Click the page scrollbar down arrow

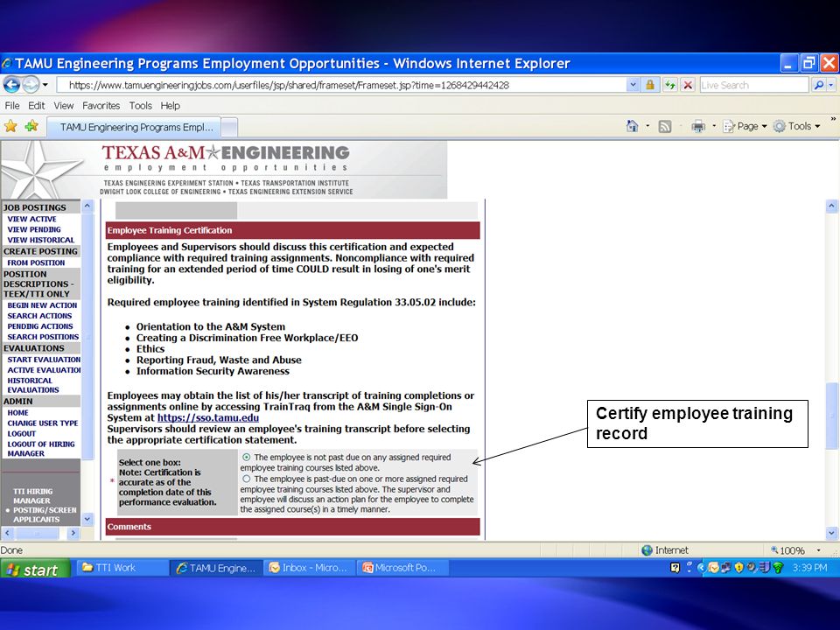pyautogui.click(x=831, y=533)
